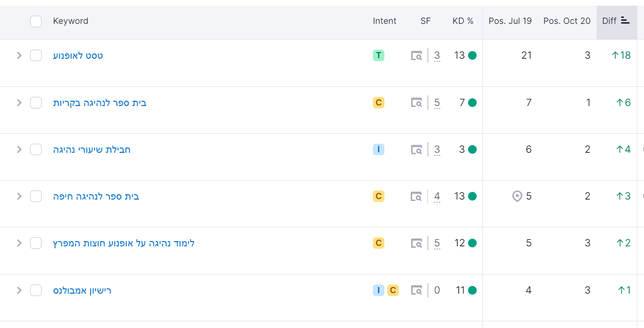Screen dimensions: 644x328
Task: Click the C intent badge for רישיון אמבולנס
Action: (x=393, y=290)
